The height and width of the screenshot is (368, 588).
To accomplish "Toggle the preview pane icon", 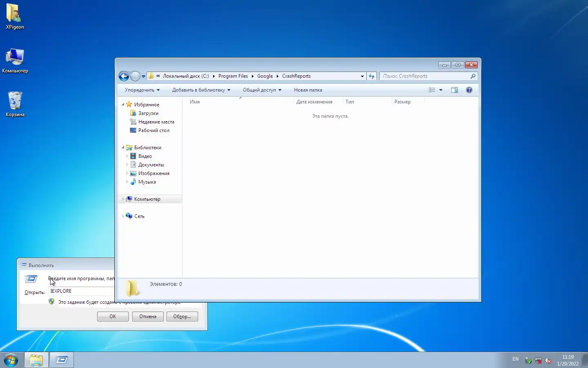I will [x=454, y=90].
